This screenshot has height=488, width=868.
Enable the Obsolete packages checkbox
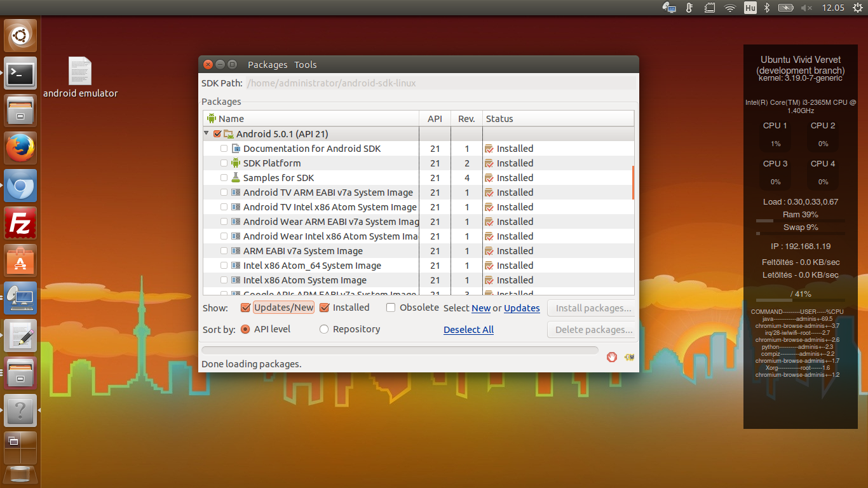[391, 308]
